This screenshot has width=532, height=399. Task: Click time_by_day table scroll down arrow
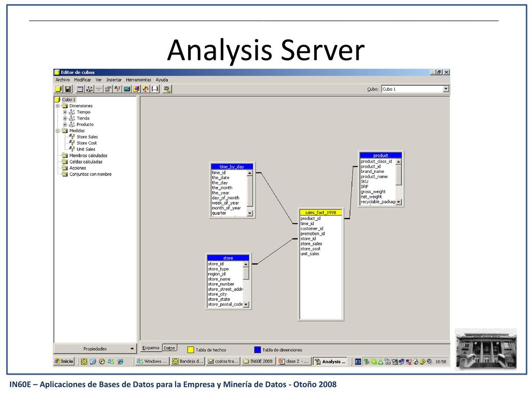(x=250, y=213)
